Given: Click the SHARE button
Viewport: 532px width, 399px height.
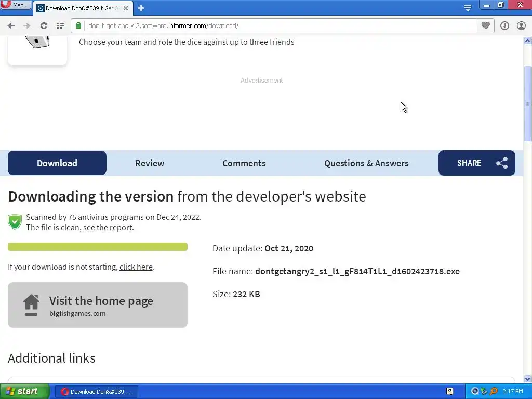Looking at the screenshot, I should coord(477,163).
